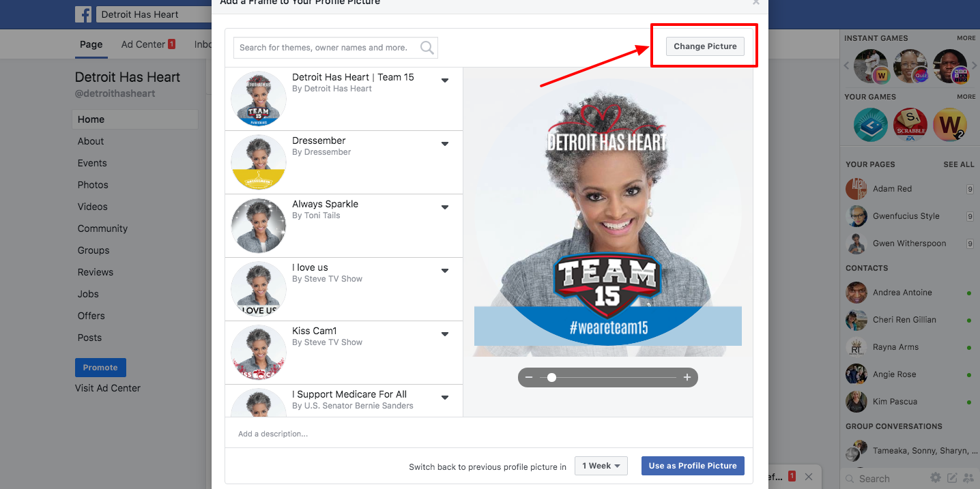Click Use as Profile Picture button

(693, 466)
